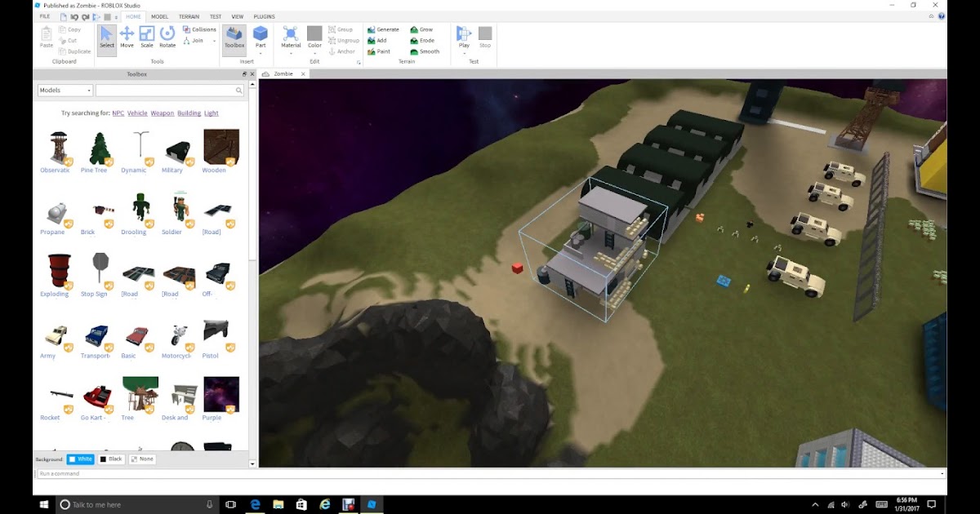Screen dimensions: 980x514
Task: Insert the Motorcycle model
Action: [x=180, y=338]
